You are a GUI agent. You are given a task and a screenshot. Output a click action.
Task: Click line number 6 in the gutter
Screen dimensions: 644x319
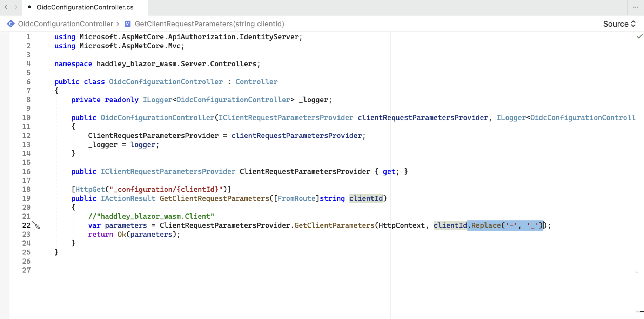pos(28,82)
